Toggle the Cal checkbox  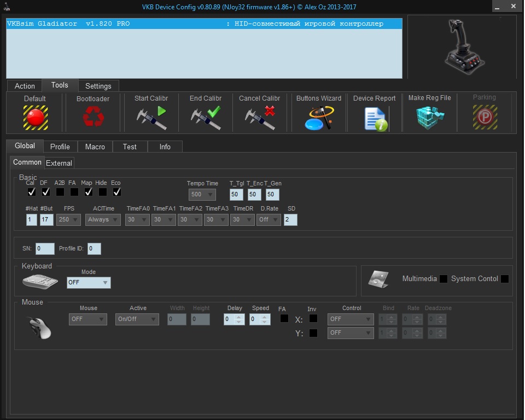(x=32, y=192)
